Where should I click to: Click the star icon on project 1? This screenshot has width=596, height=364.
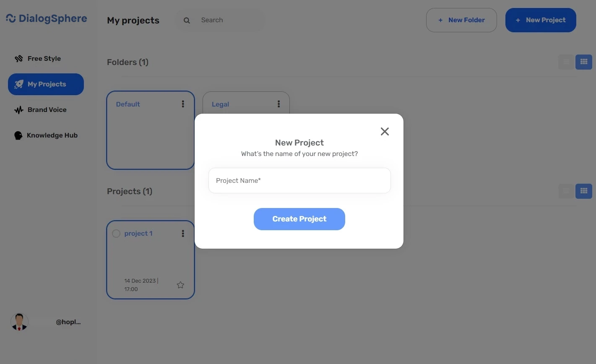coord(180,284)
